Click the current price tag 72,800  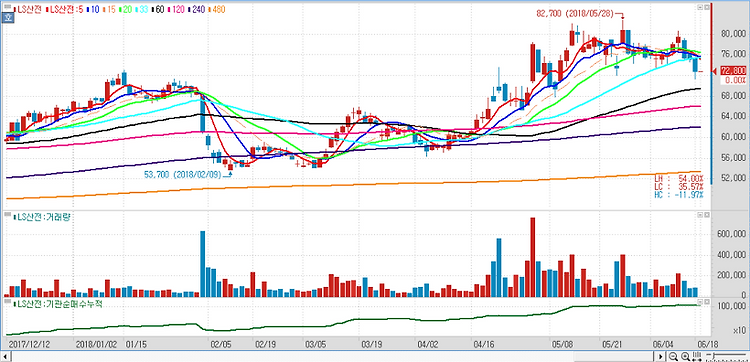click(732, 71)
